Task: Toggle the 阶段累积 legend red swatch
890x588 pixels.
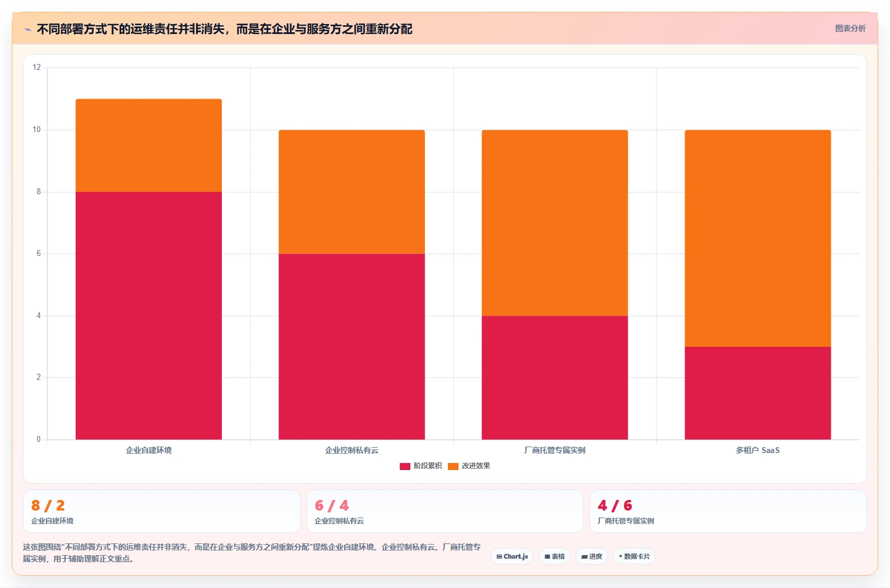Action: tap(405, 466)
